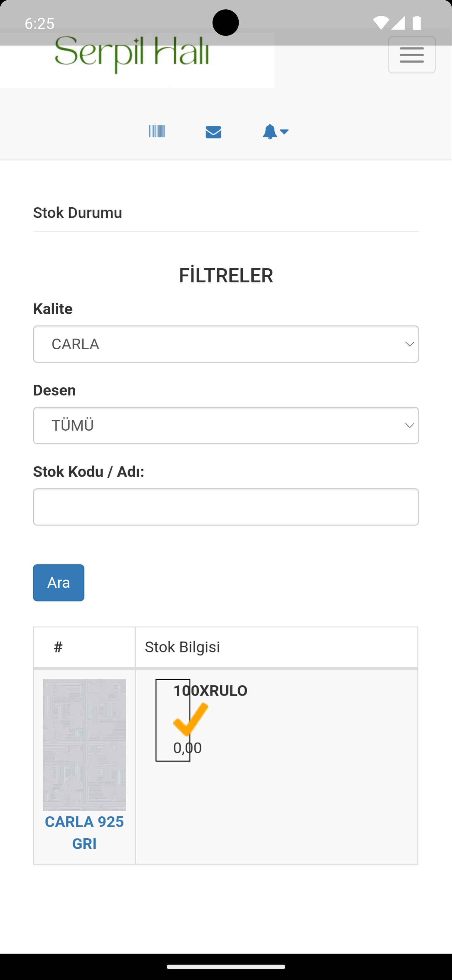This screenshot has width=452, height=980.
Task: Click the orange checkmark stock icon
Action: (x=191, y=719)
